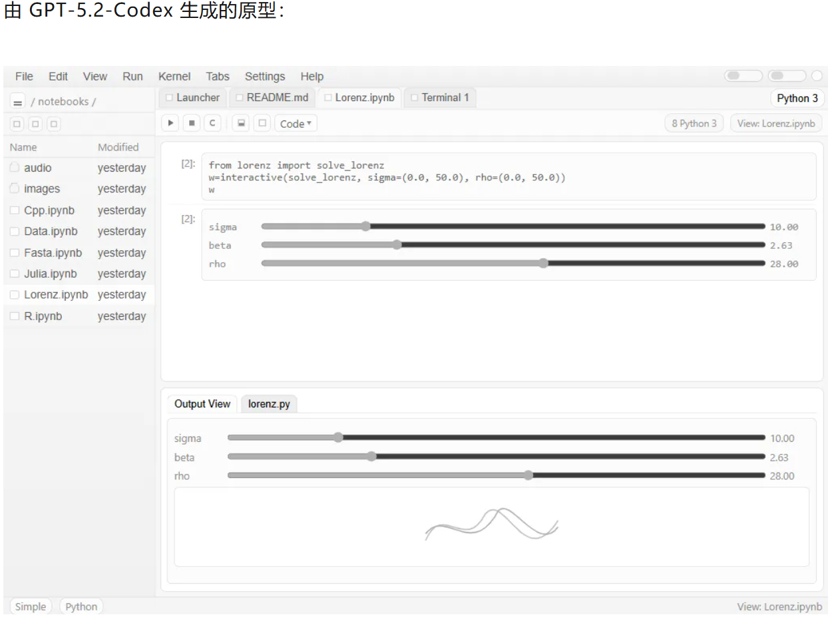Click the hamburger icon beside /notebooks/ path
This screenshot has width=840, height=621.
tap(18, 102)
